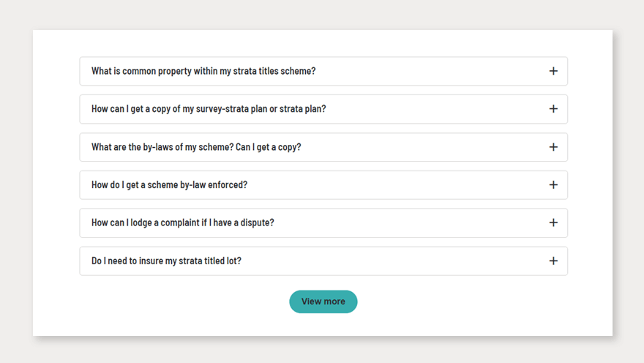This screenshot has width=644, height=363.
Task: Open "How can I lodge a complaint" question
Action: pos(182,222)
